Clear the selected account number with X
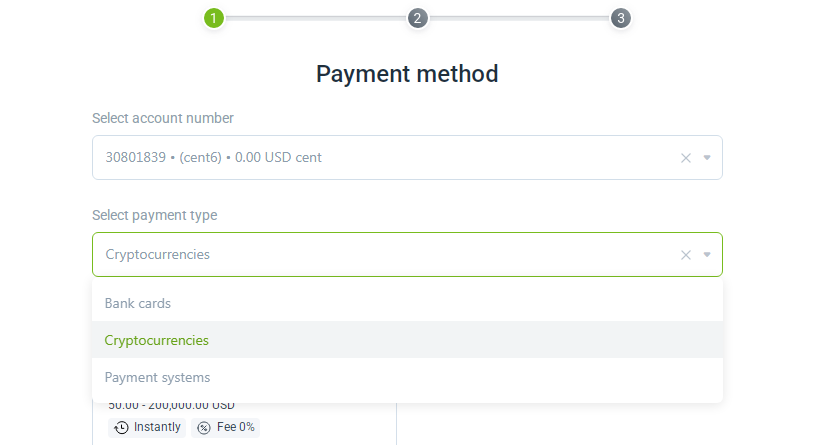Image resolution: width=837 pixels, height=445 pixels. (x=686, y=158)
